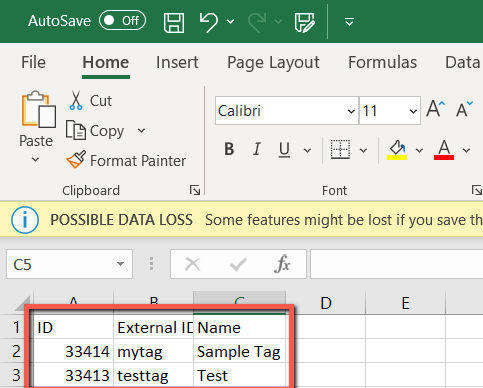This screenshot has height=388, width=483.
Task: Click the External ID header cell
Action: [153, 327]
